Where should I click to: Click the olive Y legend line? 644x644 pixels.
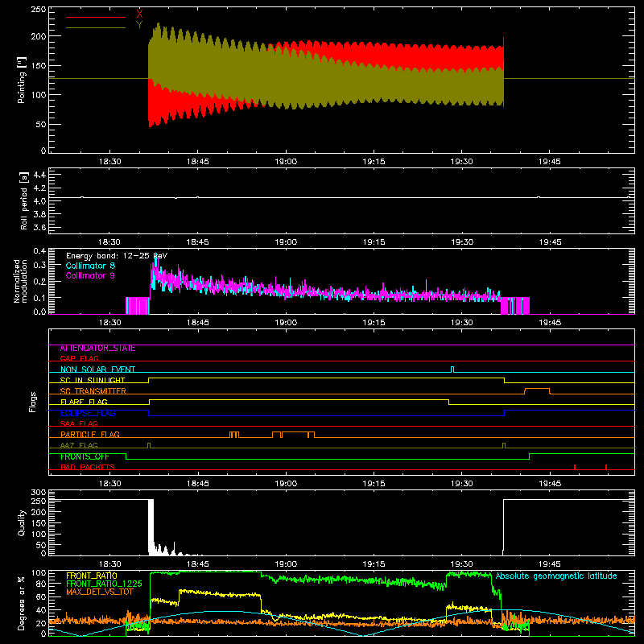click(x=96, y=27)
